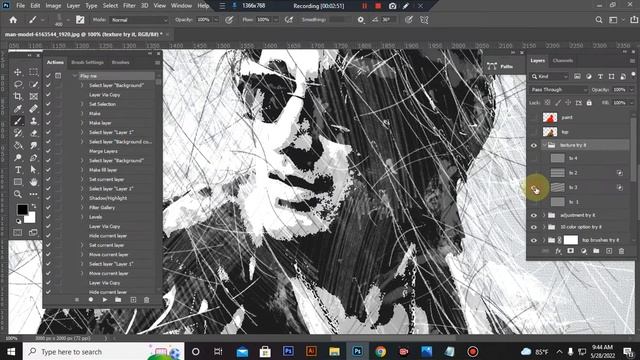This screenshot has height=360, width=640.
Task: Hide the top brushes try it group
Action: pyautogui.click(x=533, y=240)
